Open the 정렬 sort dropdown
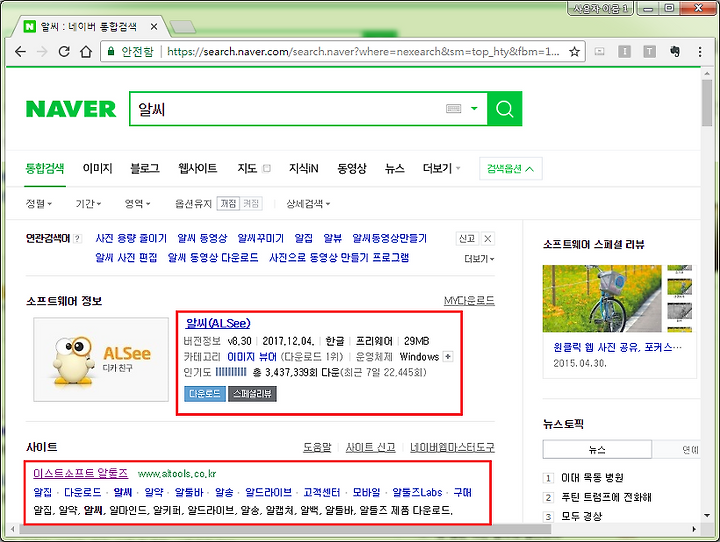The image size is (720, 542). pos(39,203)
